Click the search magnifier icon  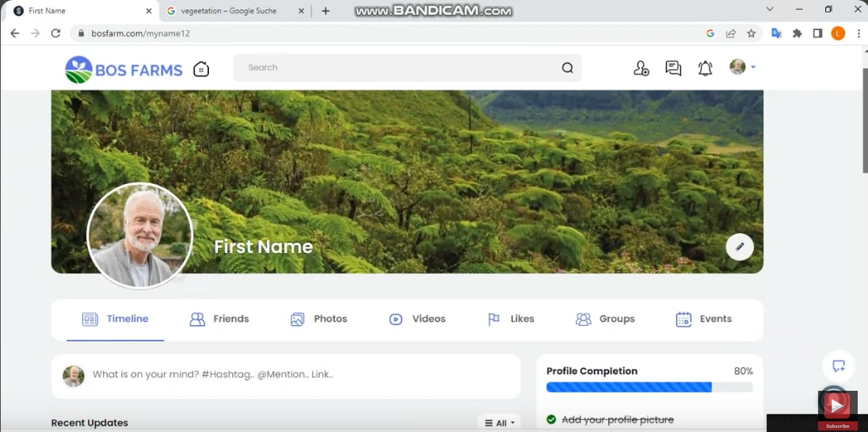pyautogui.click(x=567, y=67)
